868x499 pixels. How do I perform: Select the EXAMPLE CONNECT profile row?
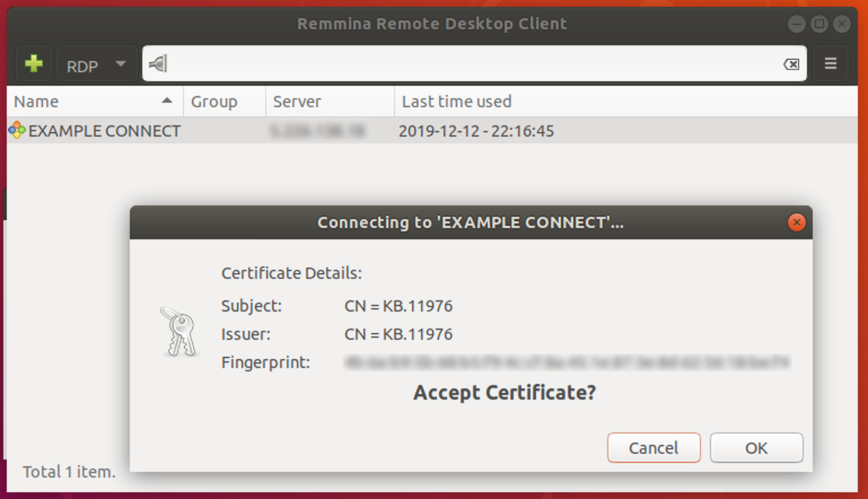(x=432, y=131)
